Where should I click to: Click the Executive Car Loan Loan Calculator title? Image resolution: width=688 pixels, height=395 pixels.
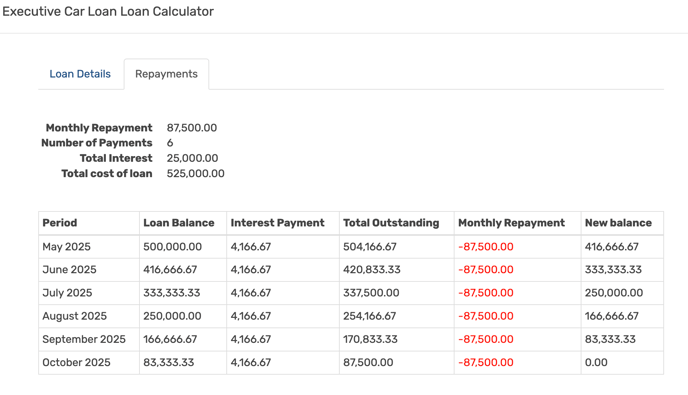point(108,11)
